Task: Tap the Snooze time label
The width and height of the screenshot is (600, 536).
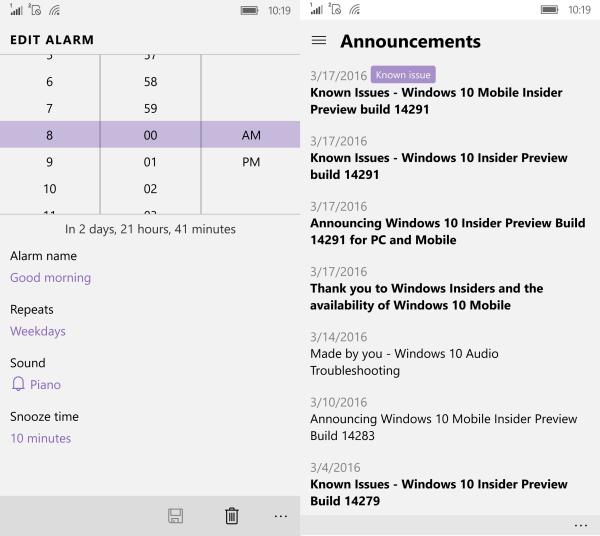Action: (44, 416)
